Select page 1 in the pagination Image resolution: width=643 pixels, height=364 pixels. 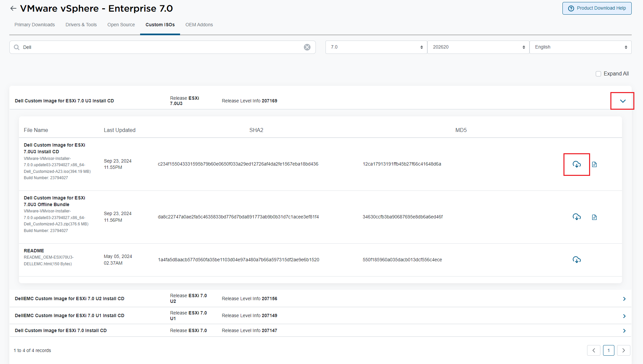pos(609,350)
